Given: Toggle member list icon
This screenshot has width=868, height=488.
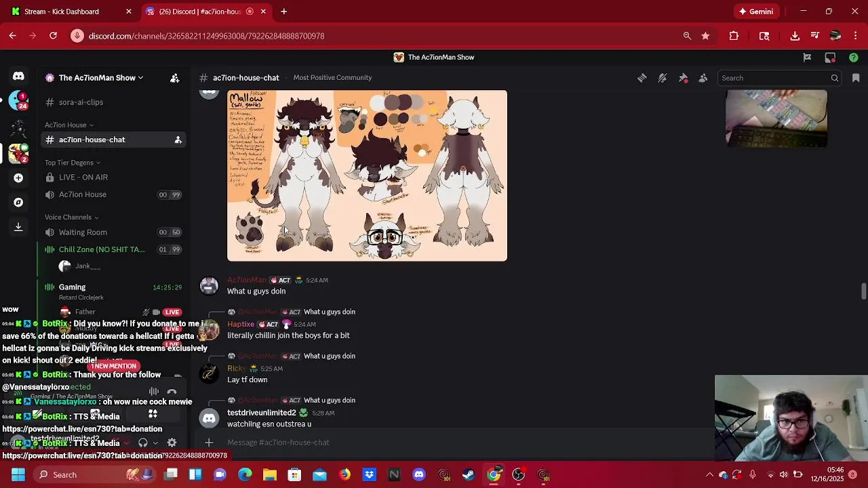Looking at the screenshot, I should [x=703, y=78].
